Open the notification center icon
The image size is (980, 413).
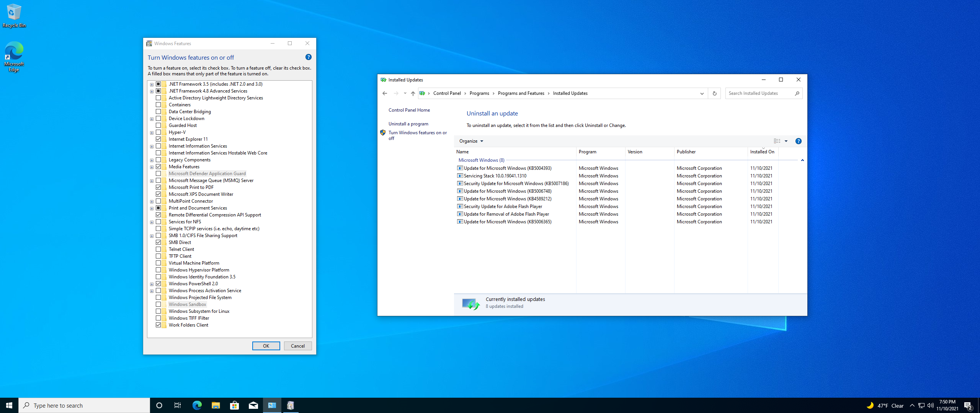[968, 405]
